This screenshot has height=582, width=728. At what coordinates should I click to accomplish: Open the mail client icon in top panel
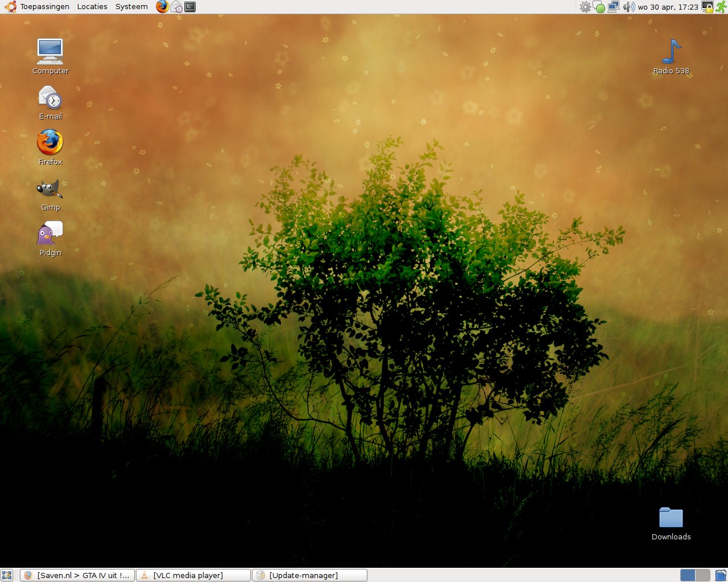(176, 7)
